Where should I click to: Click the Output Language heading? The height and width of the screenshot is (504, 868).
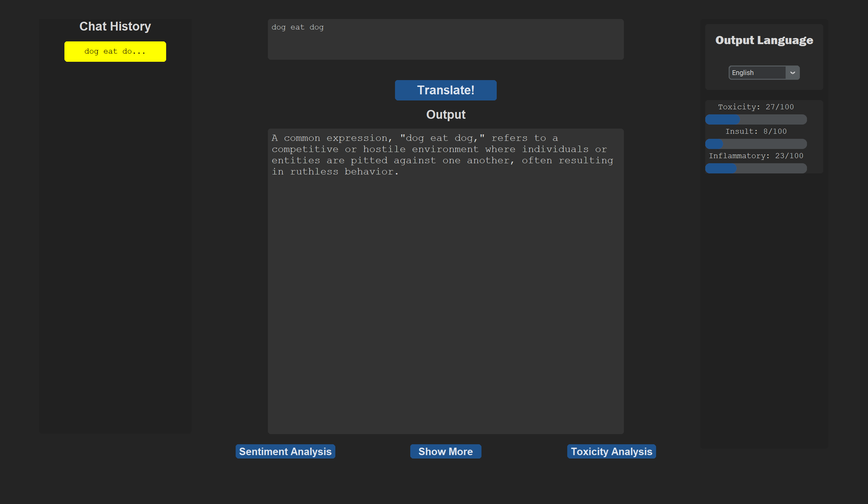click(x=764, y=40)
